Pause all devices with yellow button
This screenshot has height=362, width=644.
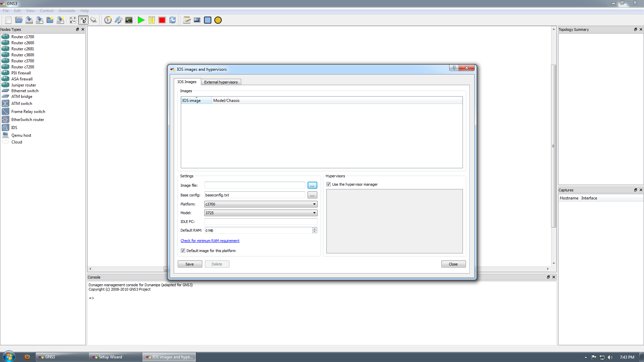tap(152, 20)
